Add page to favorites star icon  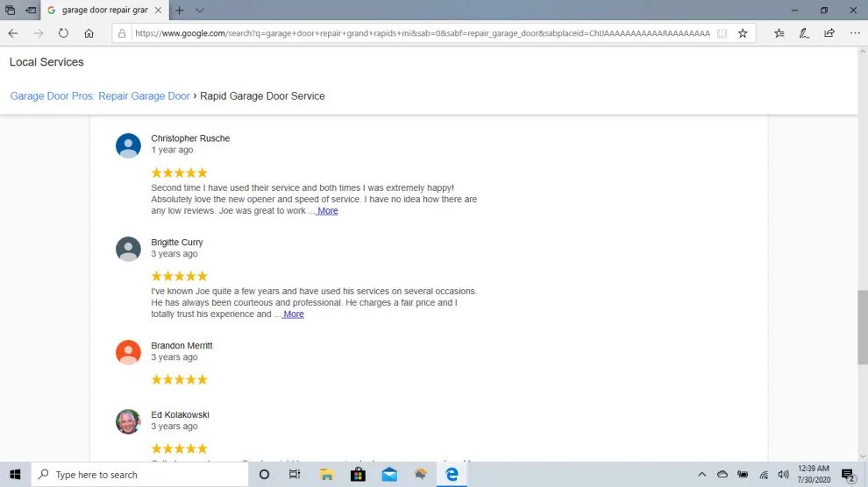(743, 33)
